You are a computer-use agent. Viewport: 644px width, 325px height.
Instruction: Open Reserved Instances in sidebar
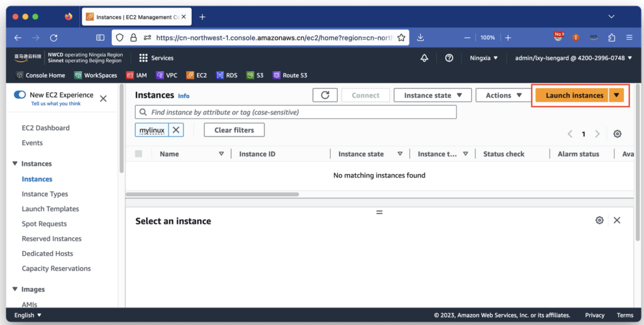click(52, 239)
